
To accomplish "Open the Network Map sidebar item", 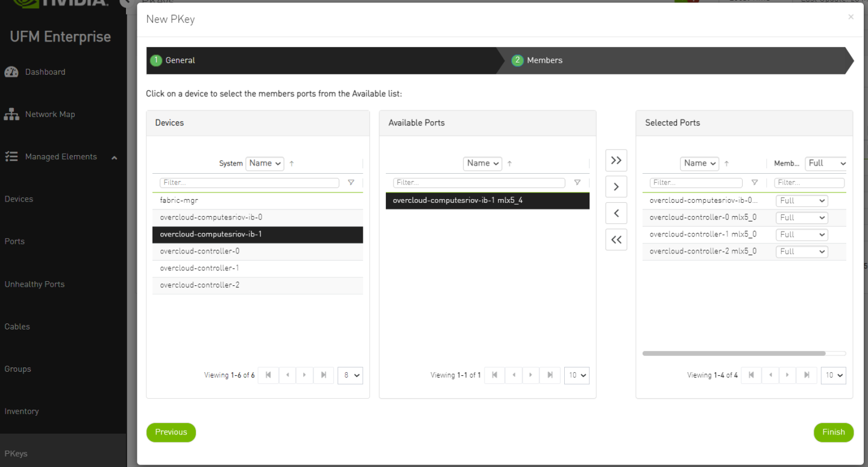I will click(x=49, y=114).
